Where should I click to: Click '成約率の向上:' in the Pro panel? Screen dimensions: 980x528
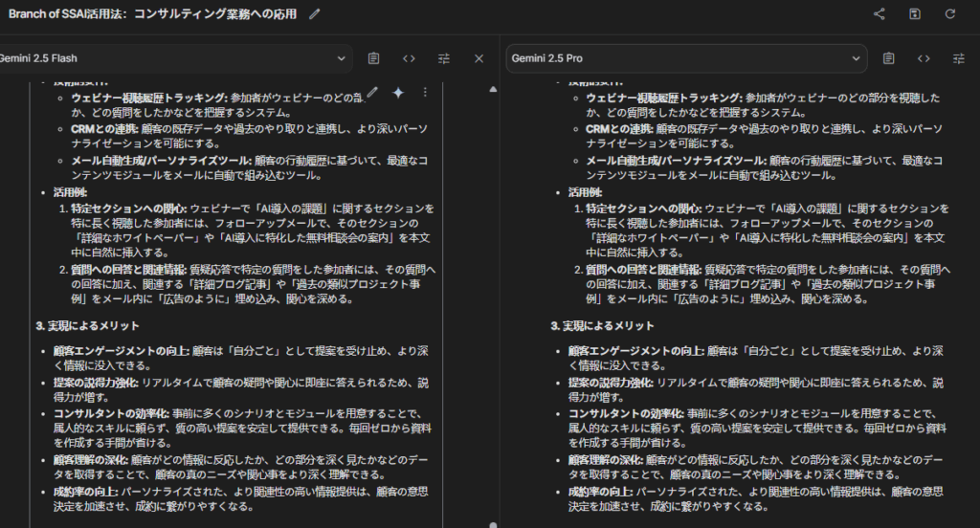click(x=601, y=492)
